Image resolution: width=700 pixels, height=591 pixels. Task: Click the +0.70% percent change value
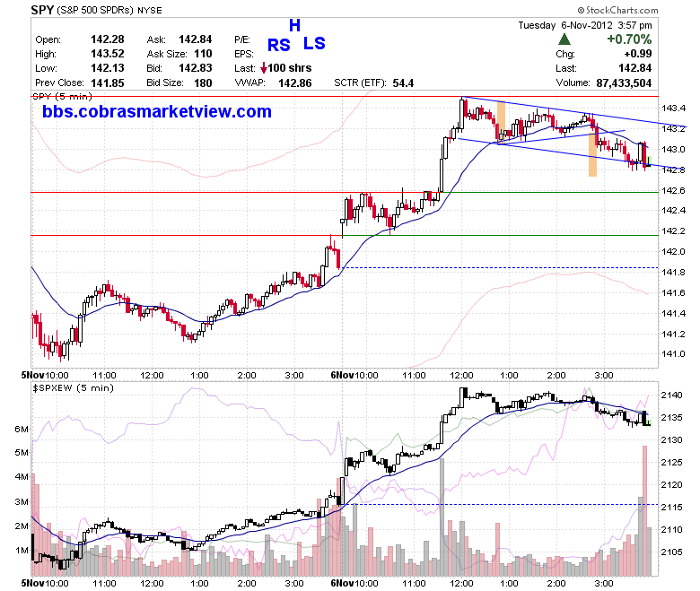tap(629, 39)
